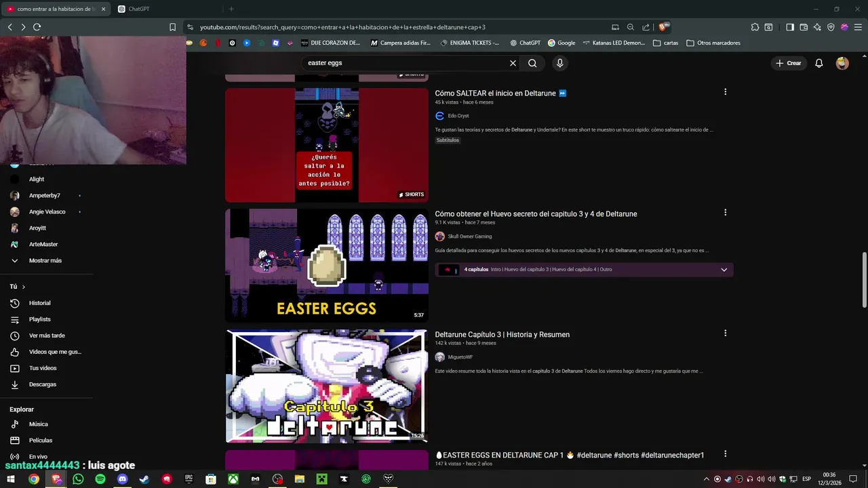Open WhatsApp from the taskbar
The height and width of the screenshot is (488, 868).
coord(78,479)
